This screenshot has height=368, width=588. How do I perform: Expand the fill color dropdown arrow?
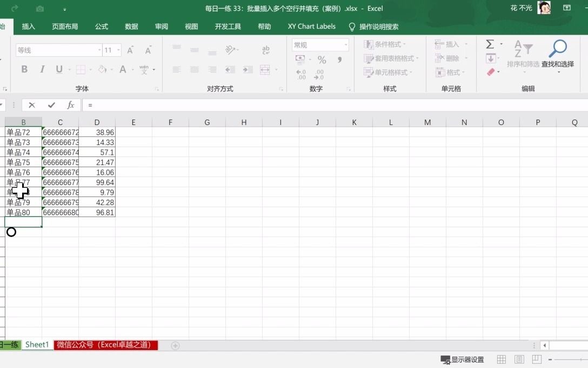tap(111, 70)
